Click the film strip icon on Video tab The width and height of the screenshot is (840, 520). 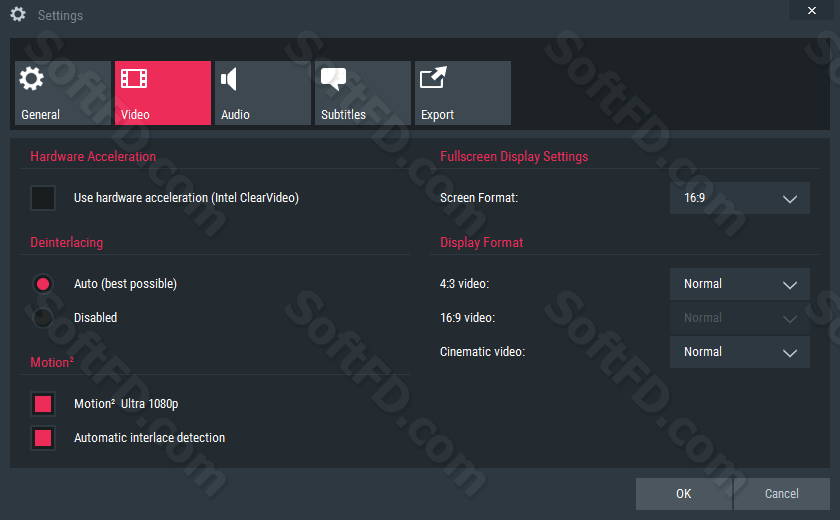click(x=134, y=78)
